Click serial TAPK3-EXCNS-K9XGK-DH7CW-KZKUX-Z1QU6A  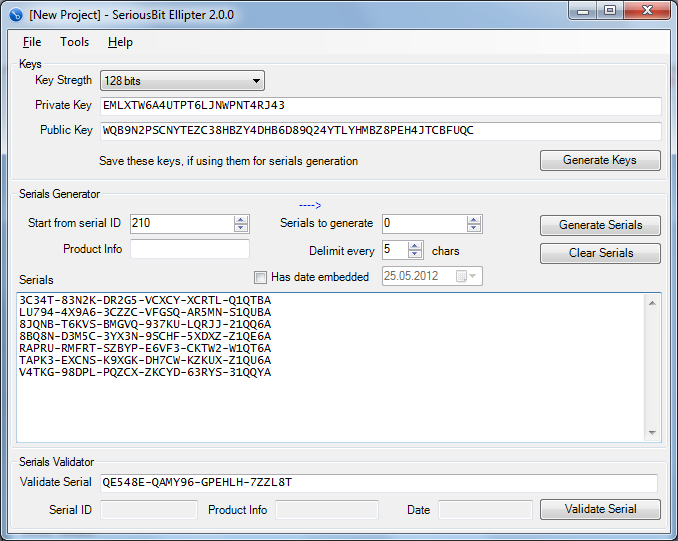pos(145,360)
